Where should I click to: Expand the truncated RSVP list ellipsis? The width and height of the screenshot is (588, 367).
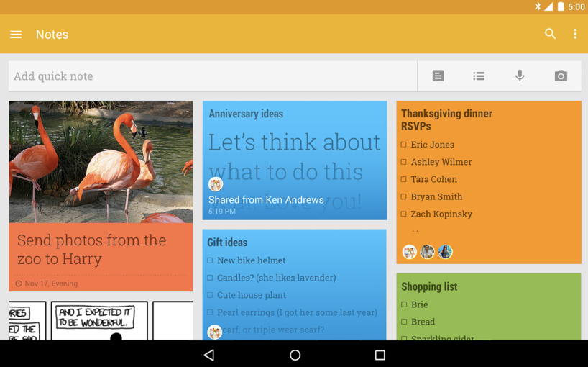[415, 230]
